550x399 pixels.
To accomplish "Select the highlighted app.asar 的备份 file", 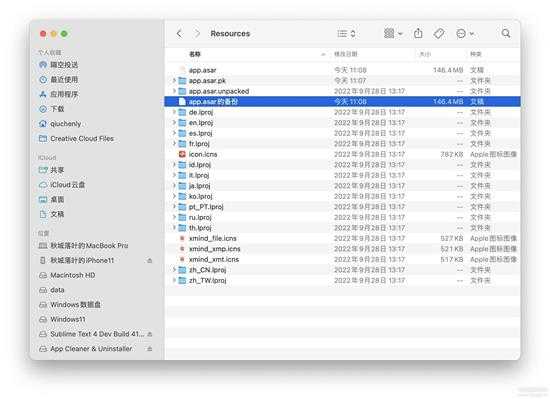I will coord(342,102).
